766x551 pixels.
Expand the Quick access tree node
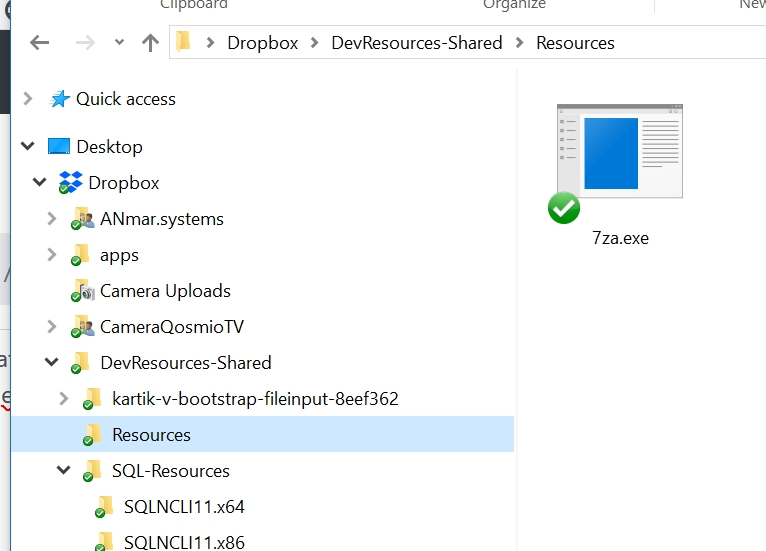coord(28,99)
